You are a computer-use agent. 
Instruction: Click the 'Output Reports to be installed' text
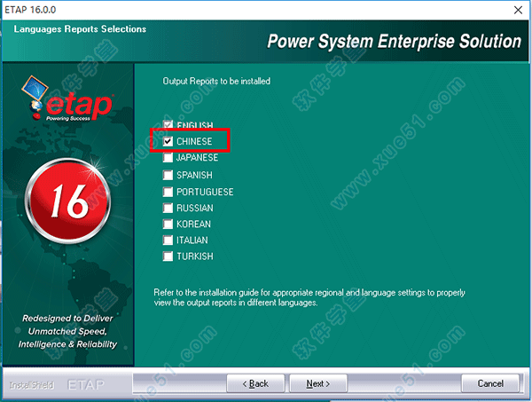tap(216, 81)
